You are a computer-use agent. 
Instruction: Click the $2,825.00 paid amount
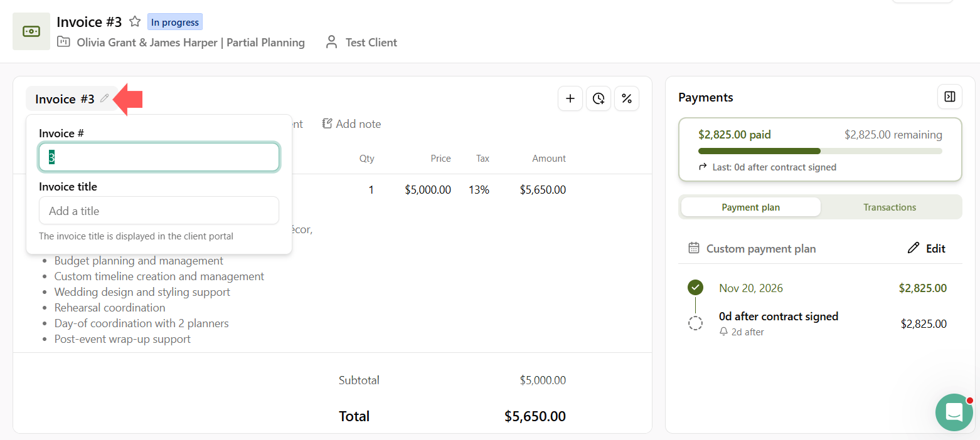tap(735, 134)
